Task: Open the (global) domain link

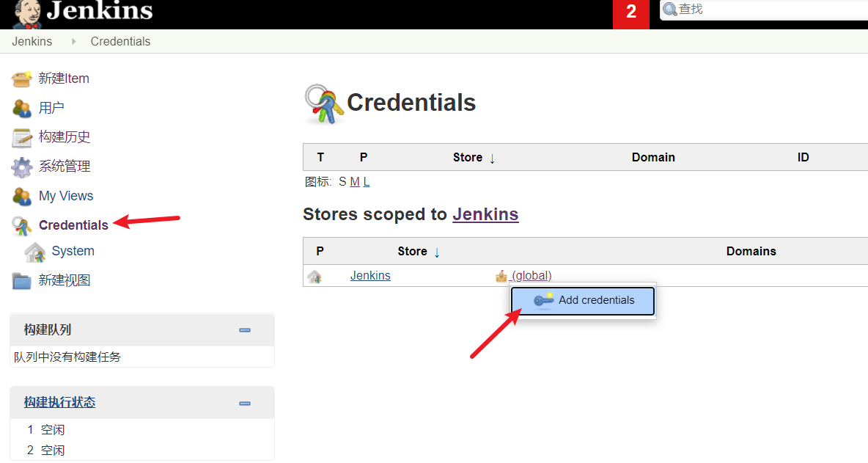Action: click(x=532, y=277)
